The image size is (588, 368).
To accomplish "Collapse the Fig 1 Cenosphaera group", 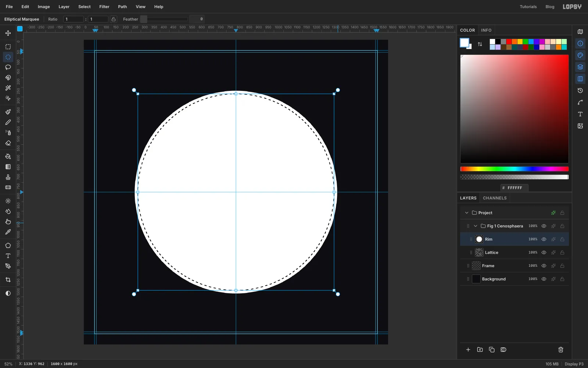I will 476,226.
